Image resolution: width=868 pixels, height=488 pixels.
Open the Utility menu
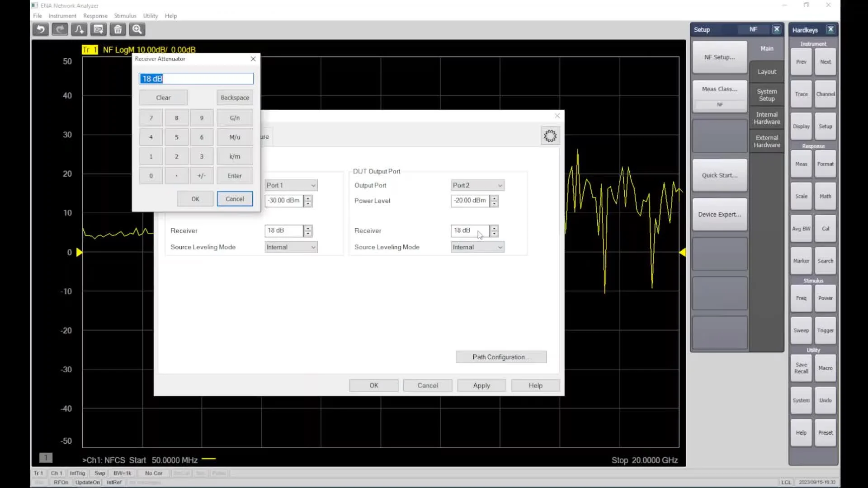click(x=151, y=16)
